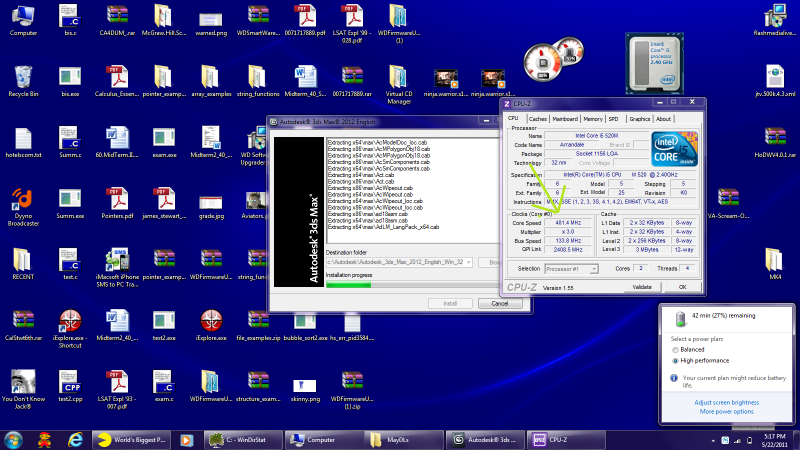This screenshot has height=450, width=800.
Task: Switch to the MayDLs folder on taskbar
Action: click(x=402, y=440)
